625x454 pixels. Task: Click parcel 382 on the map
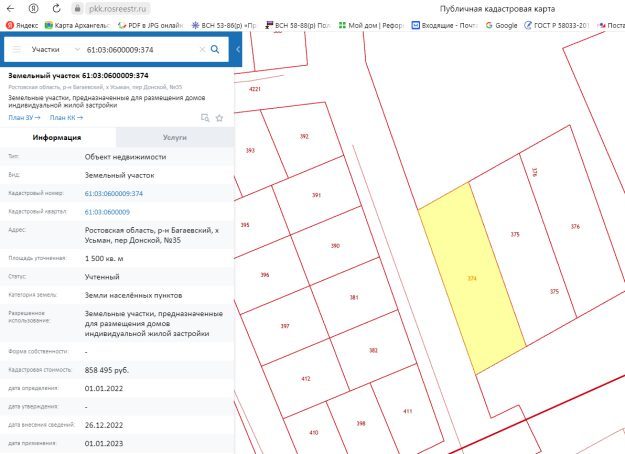373,350
